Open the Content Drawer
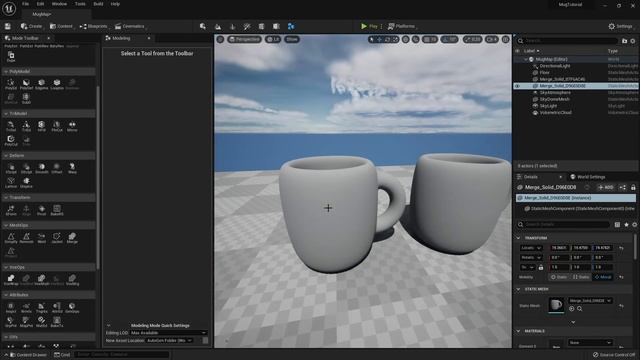The width and height of the screenshot is (640, 360). tap(28, 355)
